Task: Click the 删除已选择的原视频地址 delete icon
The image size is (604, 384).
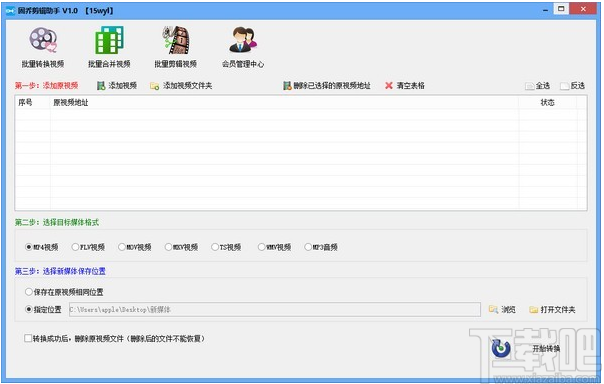Action: coord(287,86)
